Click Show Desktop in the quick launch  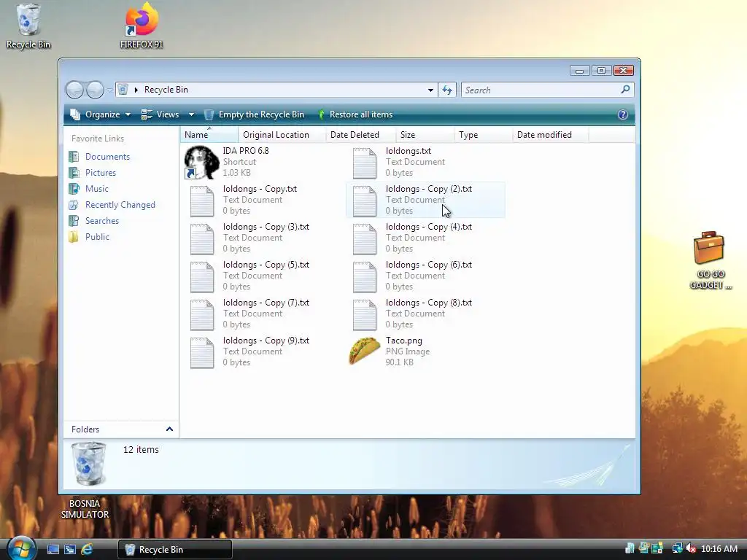53,549
